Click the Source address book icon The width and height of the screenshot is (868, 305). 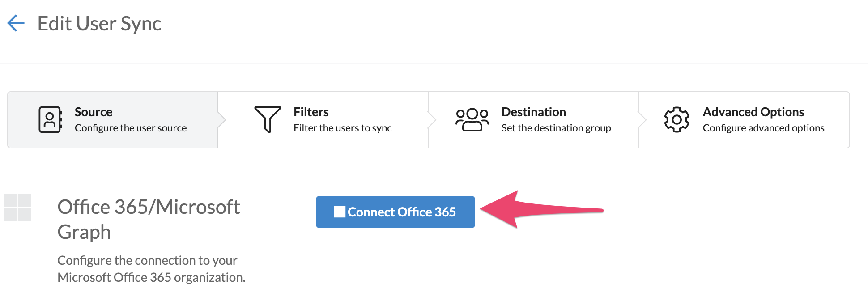tap(50, 119)
